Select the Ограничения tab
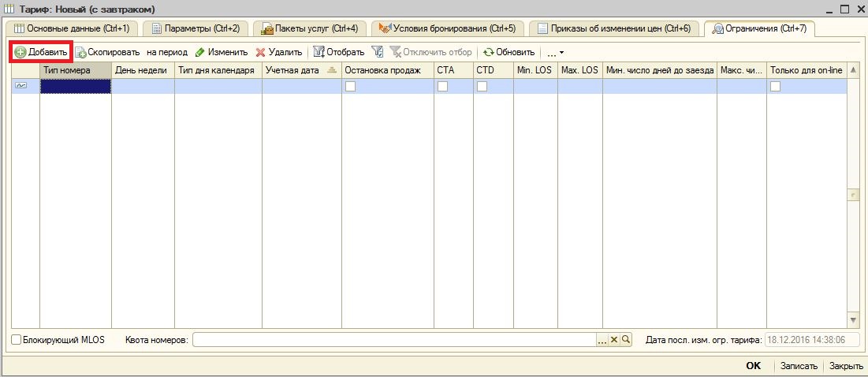Screen dimensions: 868x377 759,28
